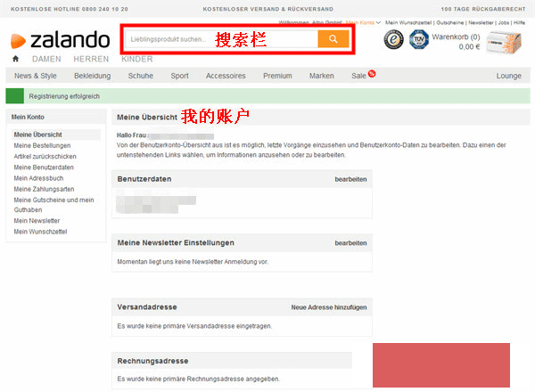Select the HERREN section

(91, 59)
